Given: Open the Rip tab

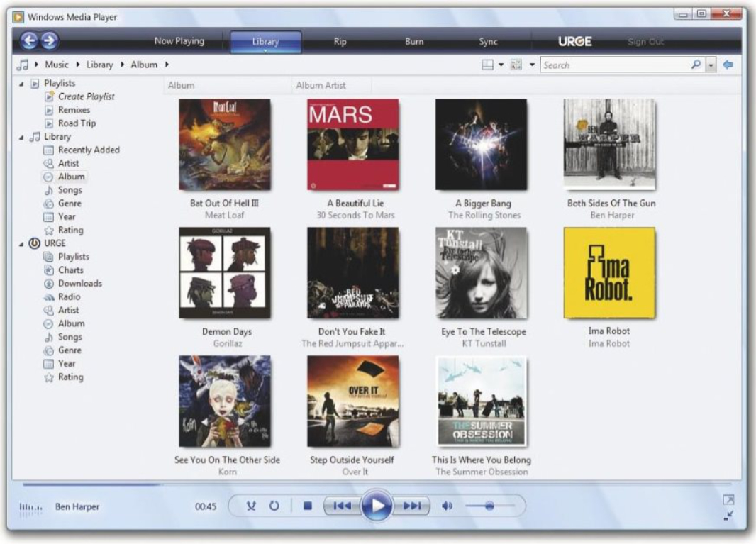Looking at the screenshot, I should [340, 41].
